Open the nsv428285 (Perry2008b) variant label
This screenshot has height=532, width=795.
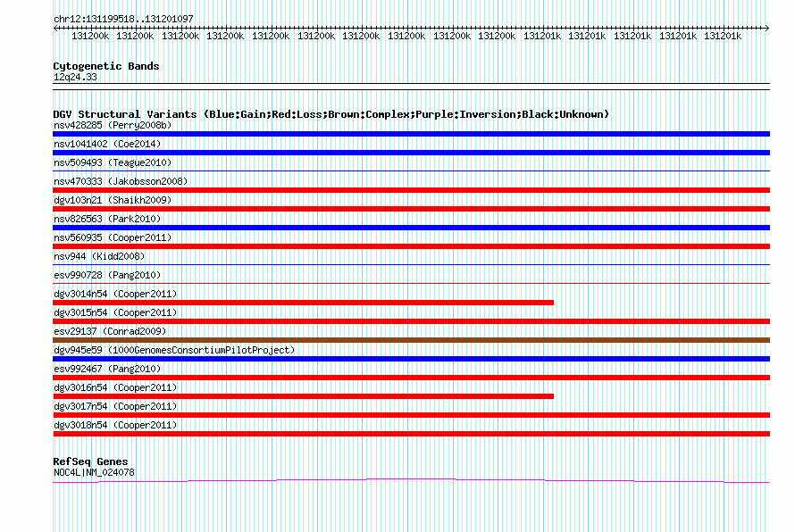pyautogui.click(x=113, y=125)
